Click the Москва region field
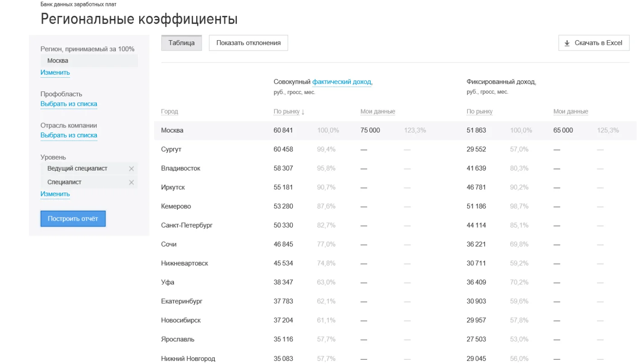Screen dimensions: 642x364 (89, 61)
